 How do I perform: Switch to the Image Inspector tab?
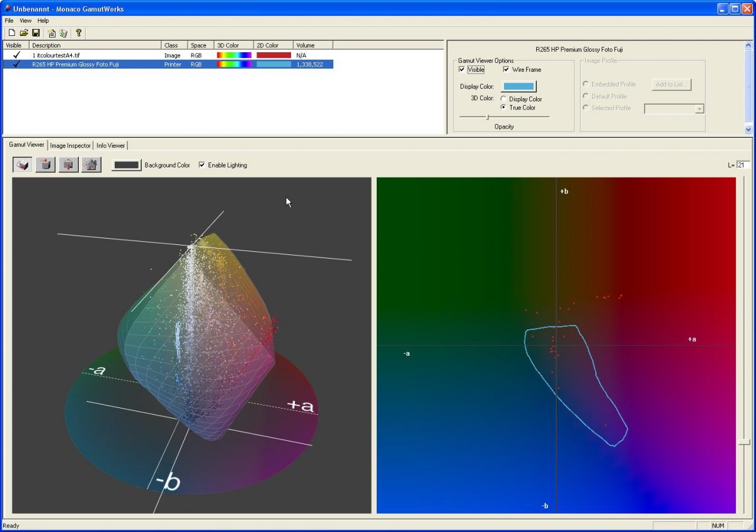[71, 145]
